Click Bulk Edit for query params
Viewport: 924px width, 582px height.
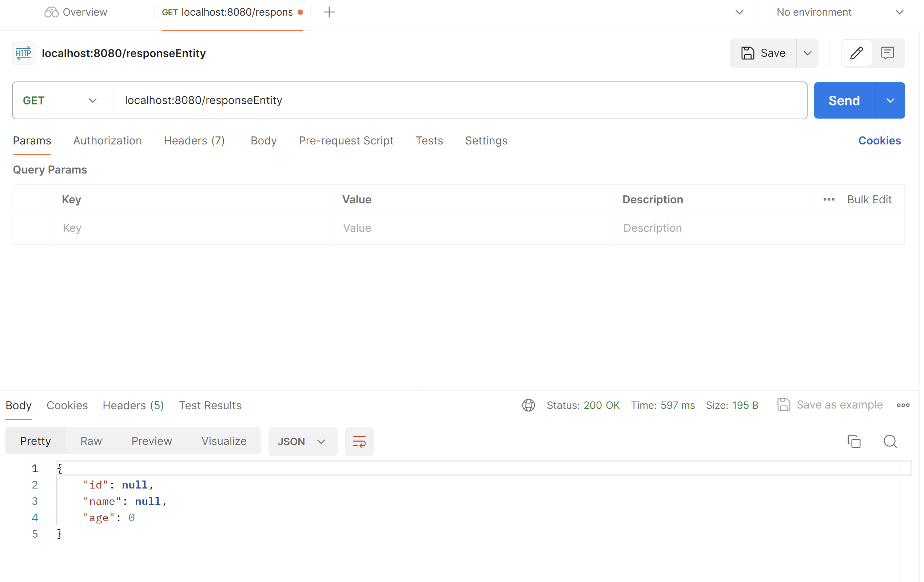[x=869, y=199]
